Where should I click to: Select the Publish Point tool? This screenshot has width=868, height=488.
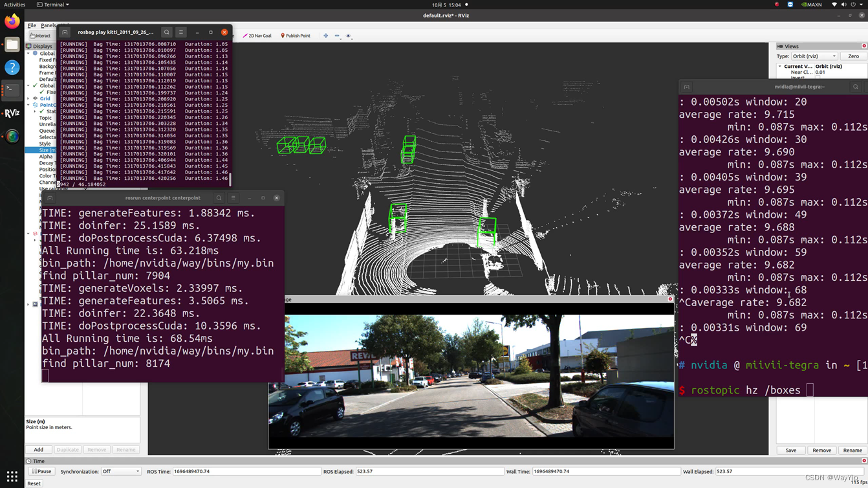pyautogui.click(x=296, y=36)
